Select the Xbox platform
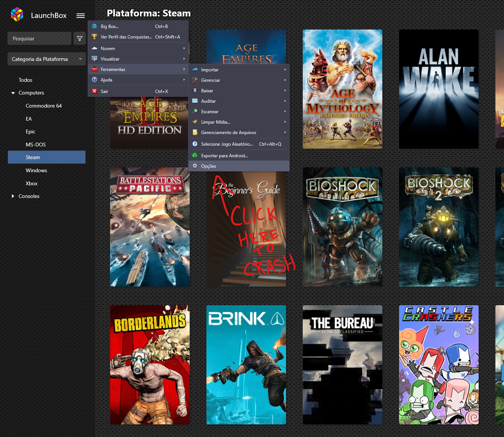504x437 pixels. coord(31,183)
